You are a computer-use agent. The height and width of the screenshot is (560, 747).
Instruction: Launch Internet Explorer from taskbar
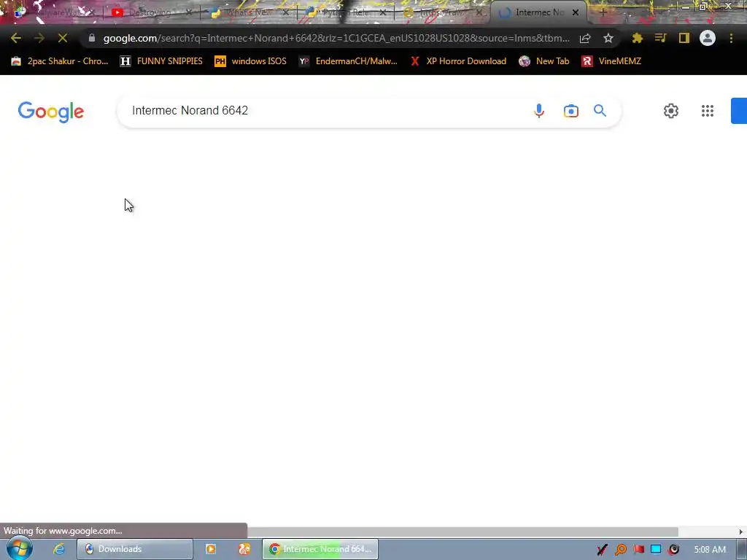click(x=59, y=549)
